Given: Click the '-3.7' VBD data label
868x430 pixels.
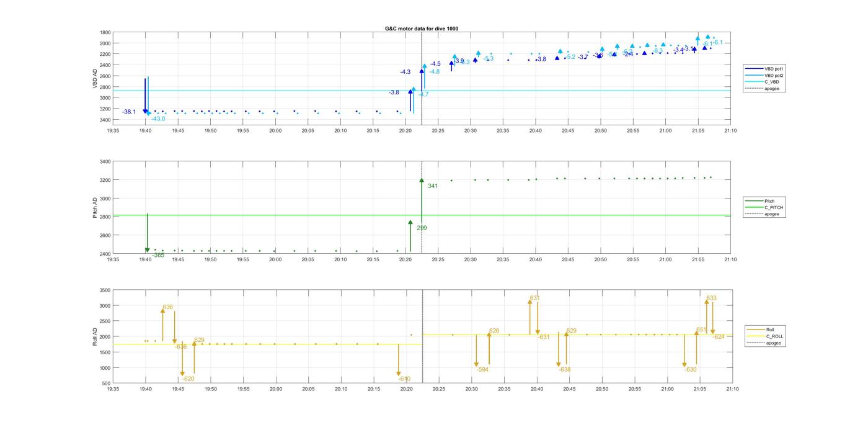Looking at the screenshot, I should coord(583,57).
